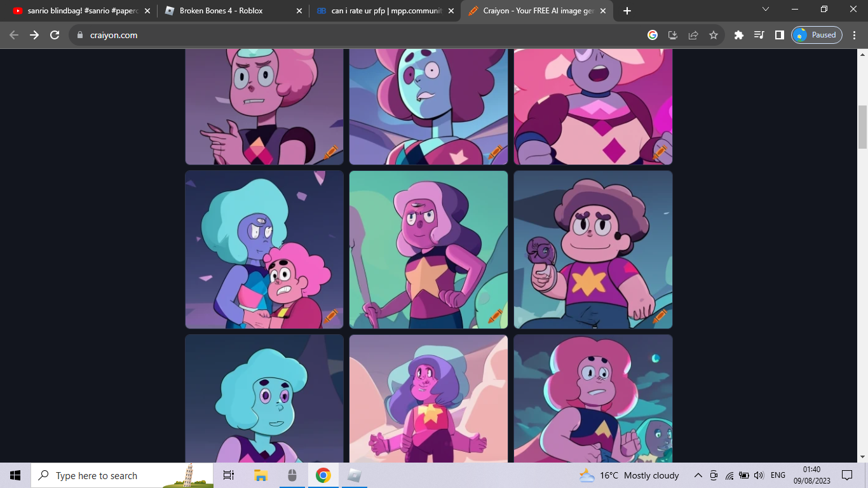This screenshot has width=868, height=488.
Task: Go back to the previous page
Action: coord(14,35)
